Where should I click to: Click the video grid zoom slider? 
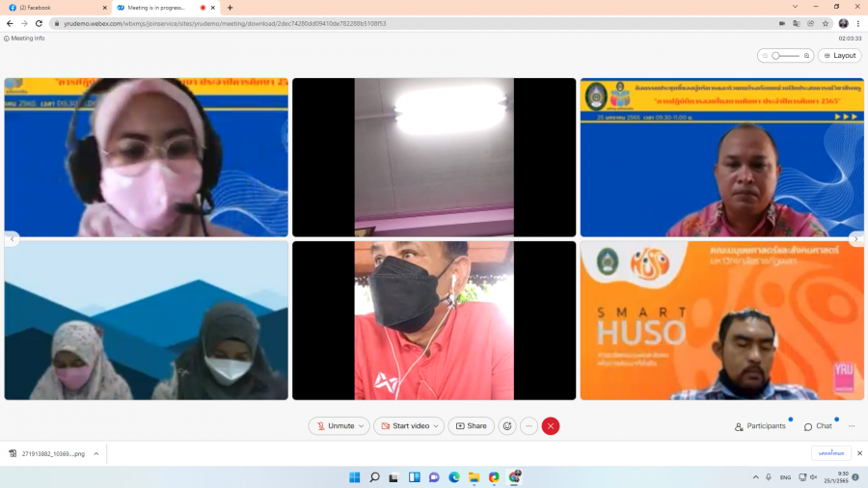point(786,56)
